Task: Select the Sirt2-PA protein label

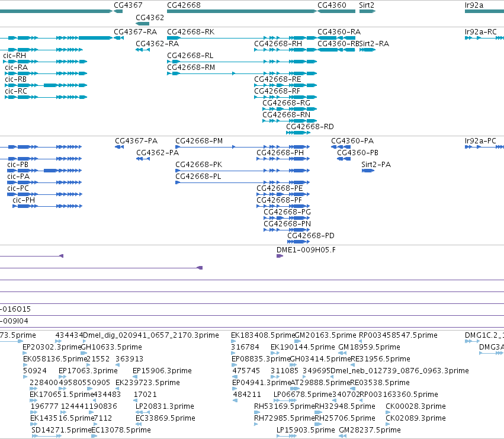Action: click(376, 165)
